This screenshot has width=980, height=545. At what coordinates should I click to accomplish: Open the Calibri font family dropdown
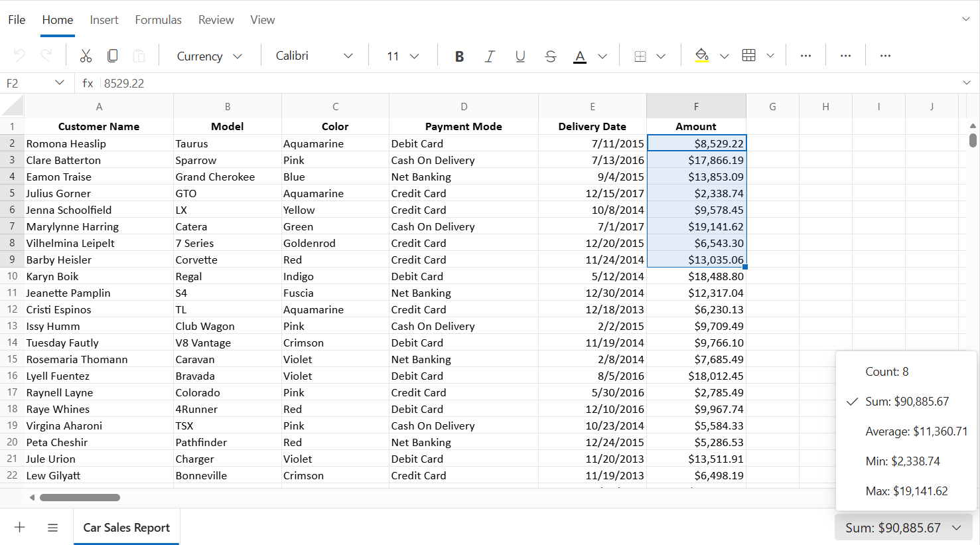tap(315, 56)
